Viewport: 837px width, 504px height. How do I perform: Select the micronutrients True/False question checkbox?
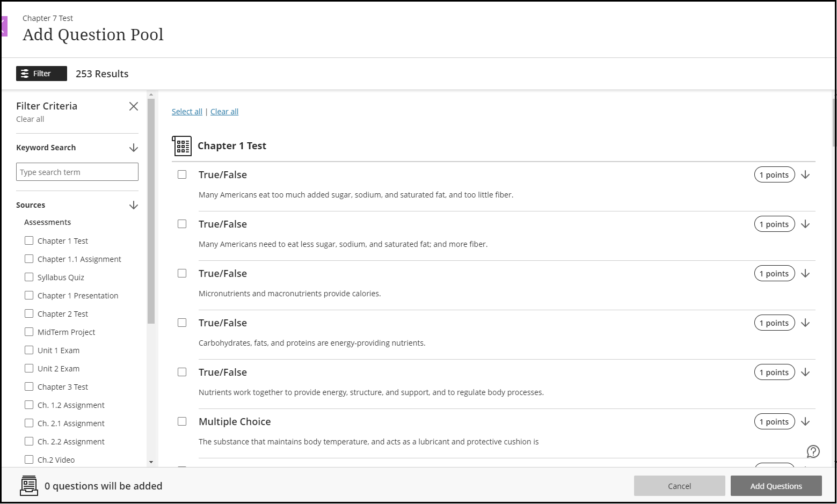tap(182, 274)
